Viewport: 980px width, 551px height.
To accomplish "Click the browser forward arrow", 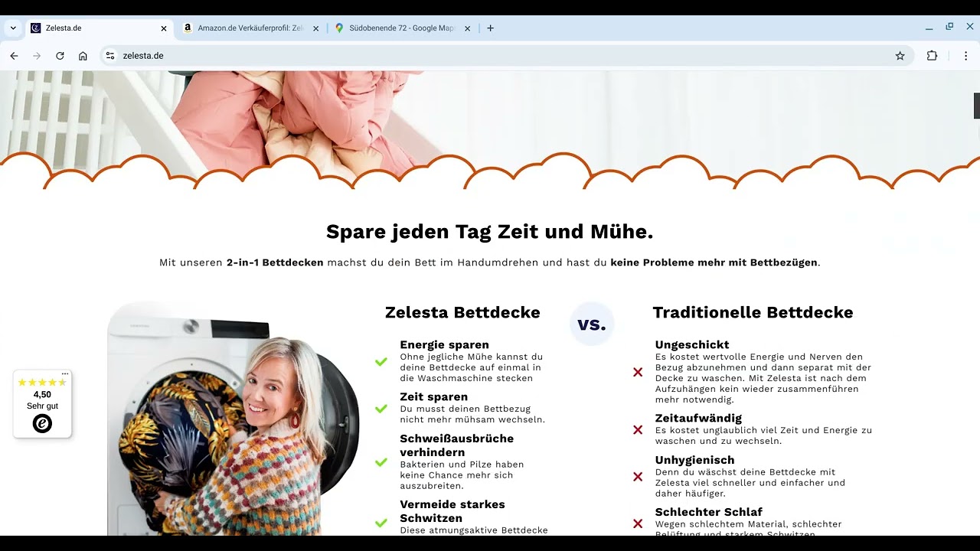I will pos(37,56).
